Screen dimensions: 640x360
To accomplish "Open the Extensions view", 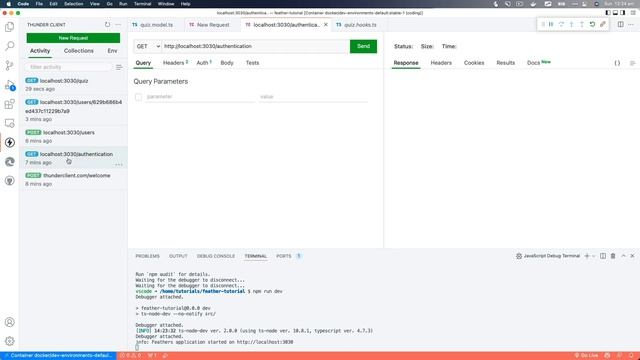I will [x=9, y=104].
